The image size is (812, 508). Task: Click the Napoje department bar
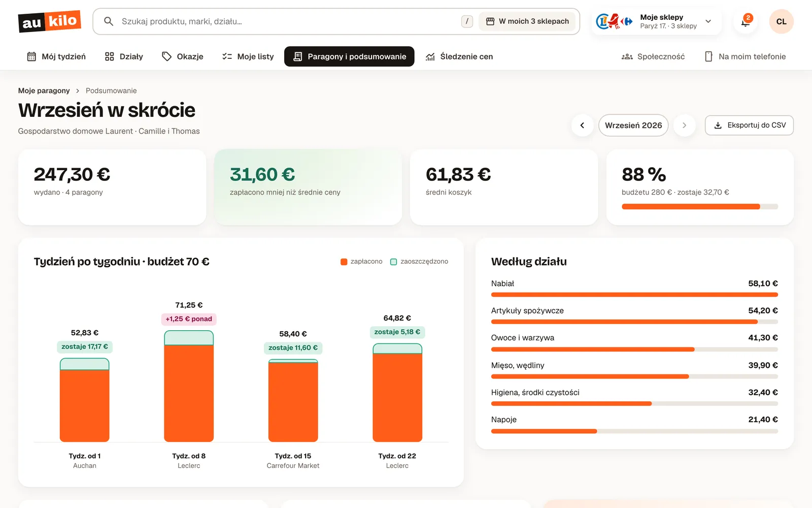point(634,431)
